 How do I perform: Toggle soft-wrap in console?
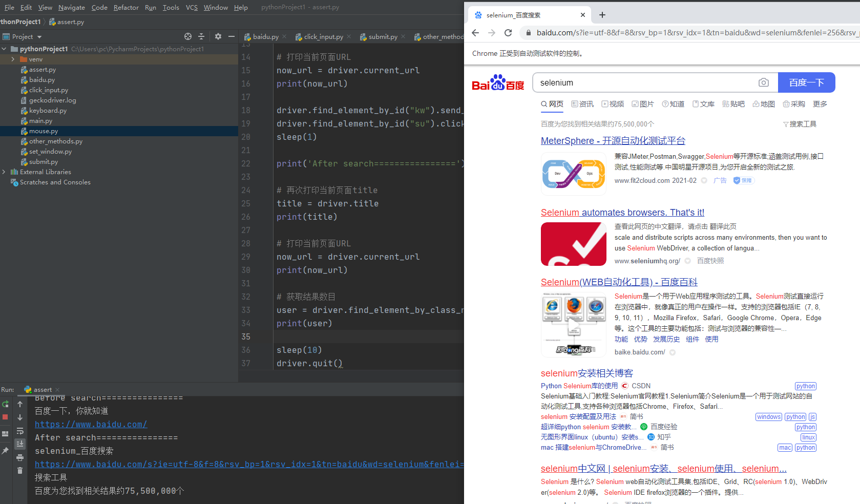(x=20, y=432)
